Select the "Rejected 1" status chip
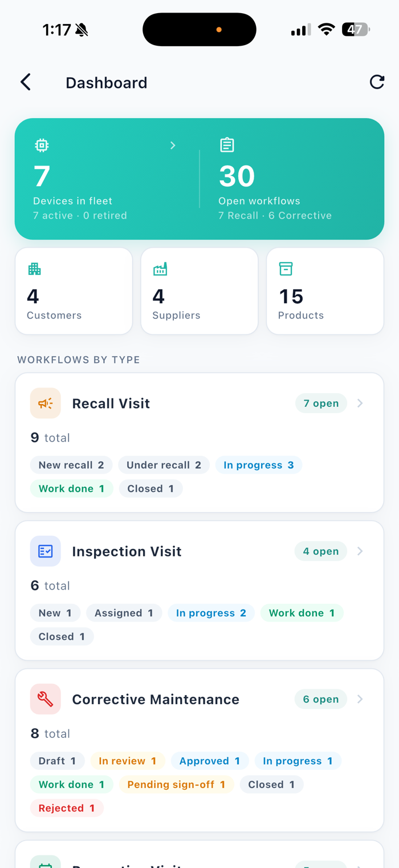 coord(67,808)
